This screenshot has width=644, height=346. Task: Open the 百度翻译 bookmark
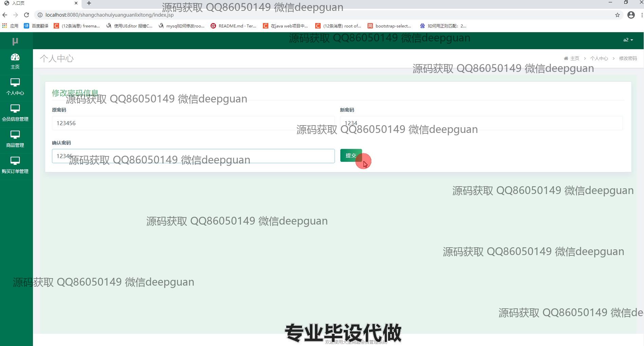36,26
